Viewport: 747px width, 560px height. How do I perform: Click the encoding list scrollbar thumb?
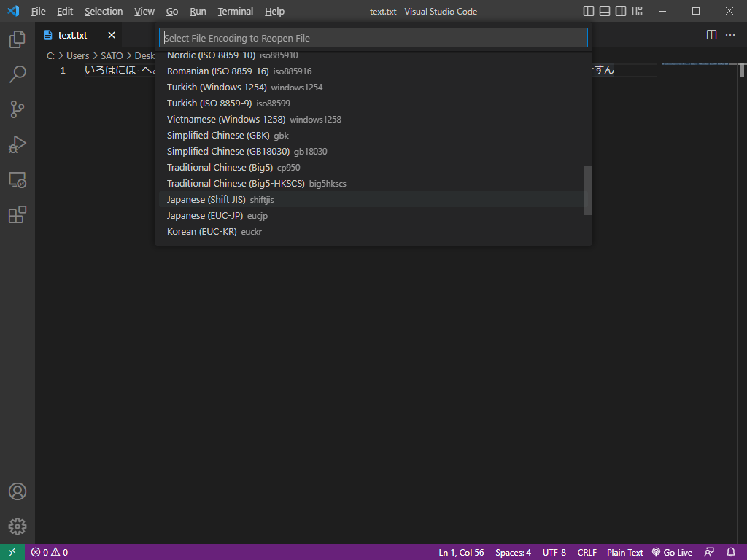tap(588, 190)
